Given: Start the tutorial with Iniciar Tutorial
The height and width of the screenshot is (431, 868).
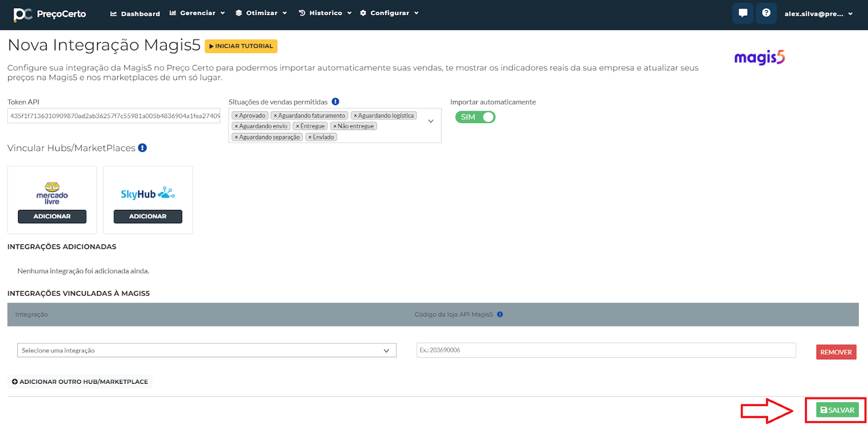Looking at the screenshot, I should click(x=241, y=46).
